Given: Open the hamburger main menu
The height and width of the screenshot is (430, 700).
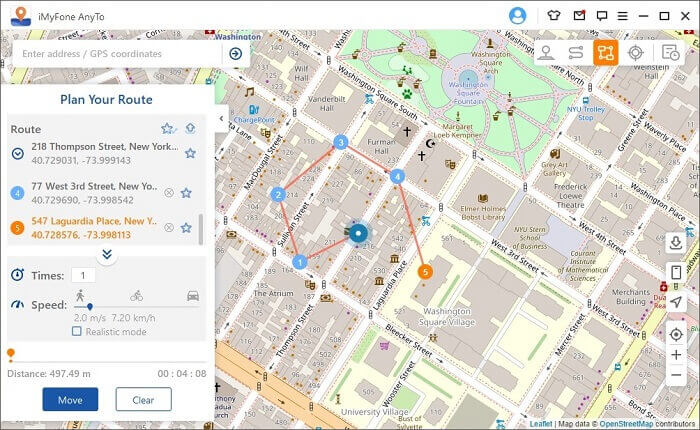Looking at the screenshot, I should (x=622, y=16).
